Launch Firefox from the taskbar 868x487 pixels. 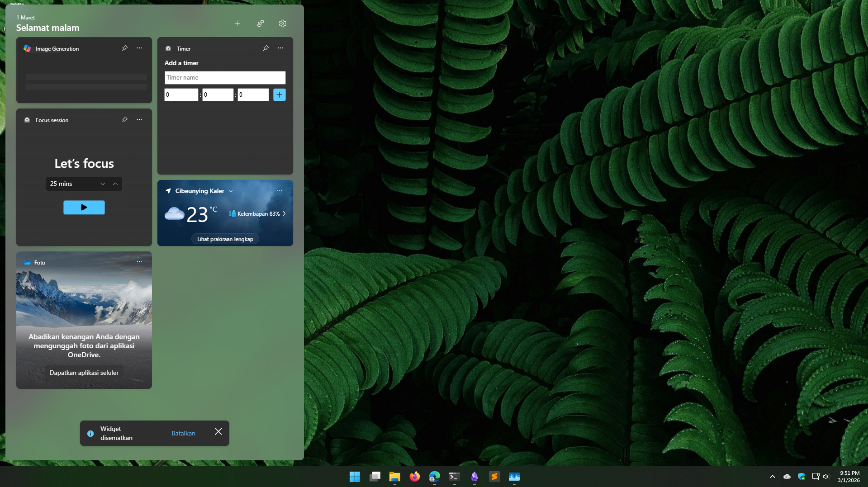click(x=414, y=477)
